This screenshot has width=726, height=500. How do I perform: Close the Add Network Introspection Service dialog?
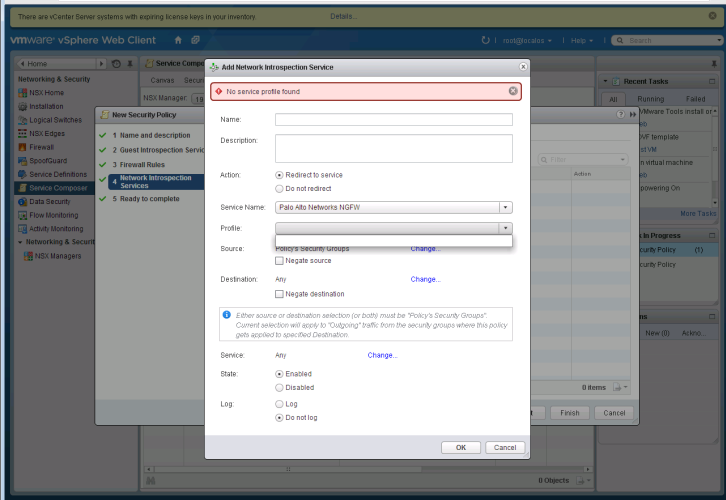pyautogui.click(x=523, y=67)
